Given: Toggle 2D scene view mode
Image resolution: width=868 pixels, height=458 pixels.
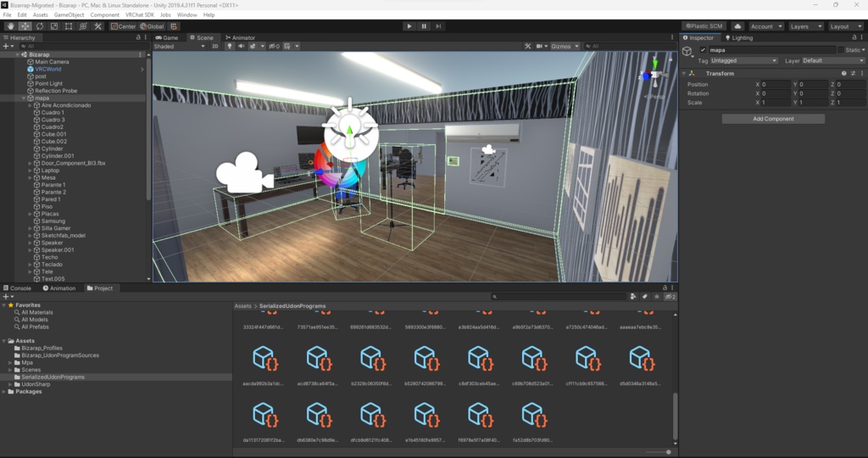Looking at the screenshot, I should coord(215,46).
